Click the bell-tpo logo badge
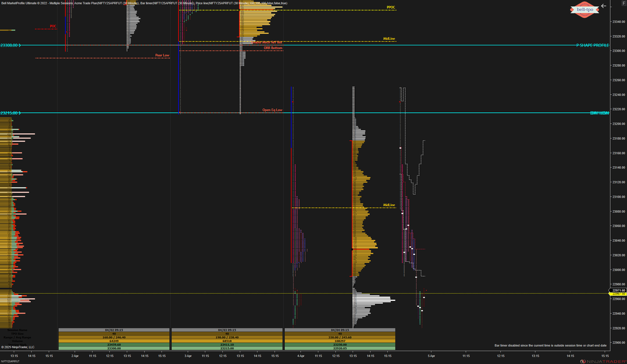 (x=585, y=9)
